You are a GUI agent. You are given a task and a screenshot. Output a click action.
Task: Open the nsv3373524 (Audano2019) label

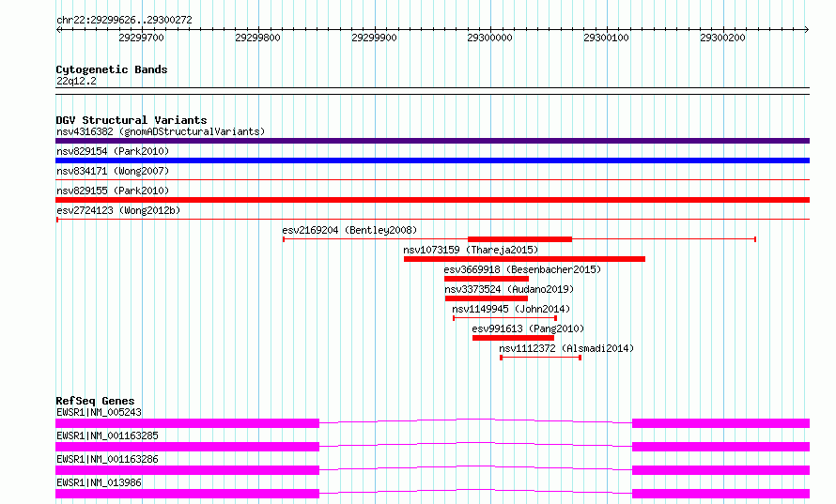click(x=509, y=289)
